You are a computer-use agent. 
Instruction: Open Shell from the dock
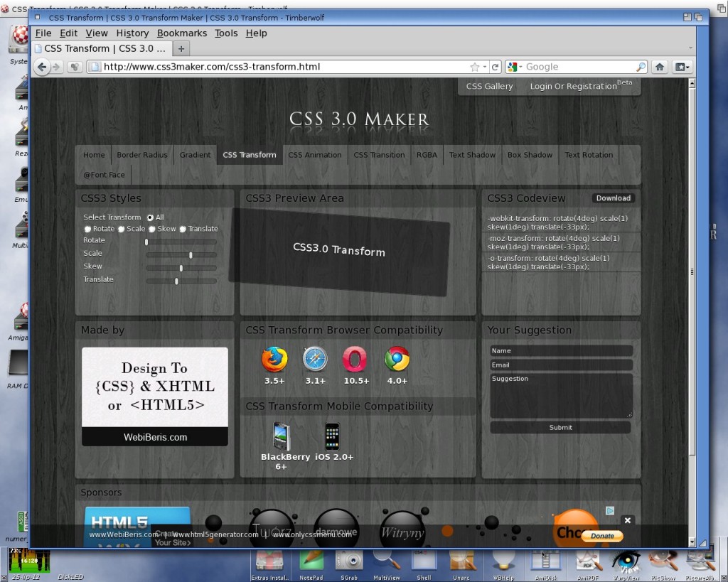(424, 564)
